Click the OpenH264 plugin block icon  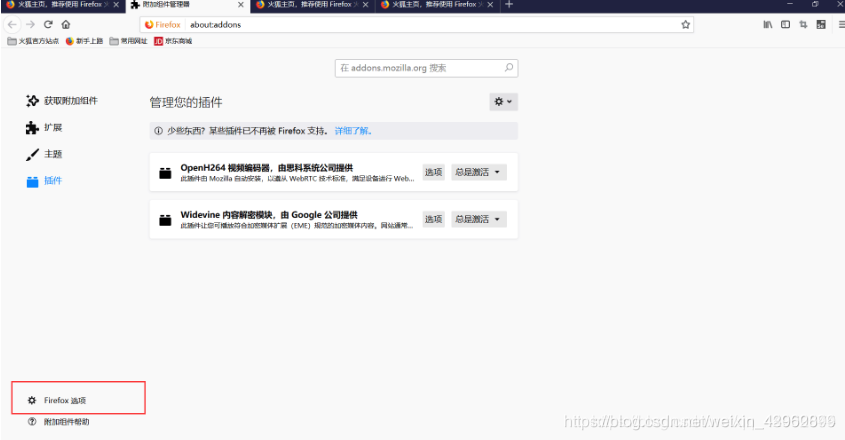tap(165, 173)
